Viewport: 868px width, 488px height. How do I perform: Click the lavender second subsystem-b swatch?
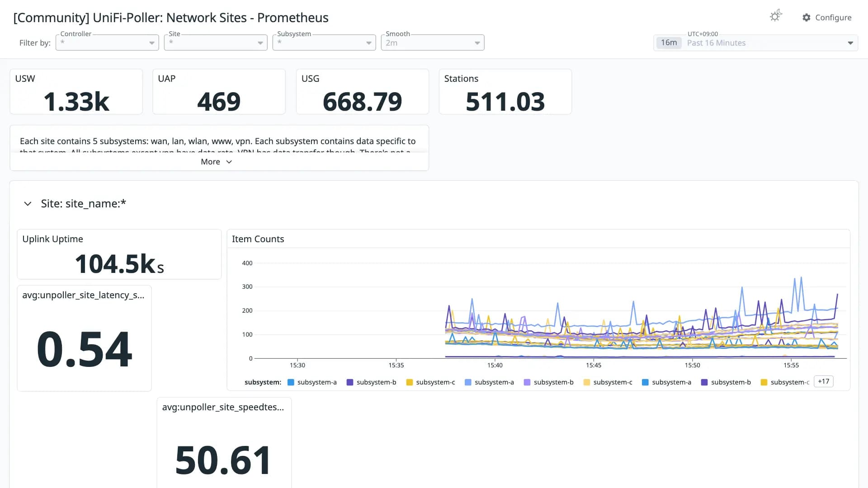pyautogui.click(x=527, y=382)
